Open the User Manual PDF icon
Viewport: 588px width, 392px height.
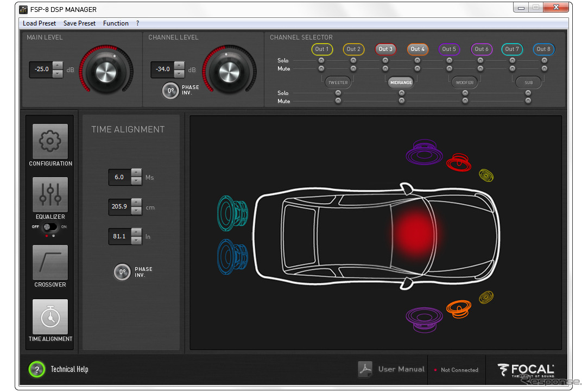click(365, 369)
